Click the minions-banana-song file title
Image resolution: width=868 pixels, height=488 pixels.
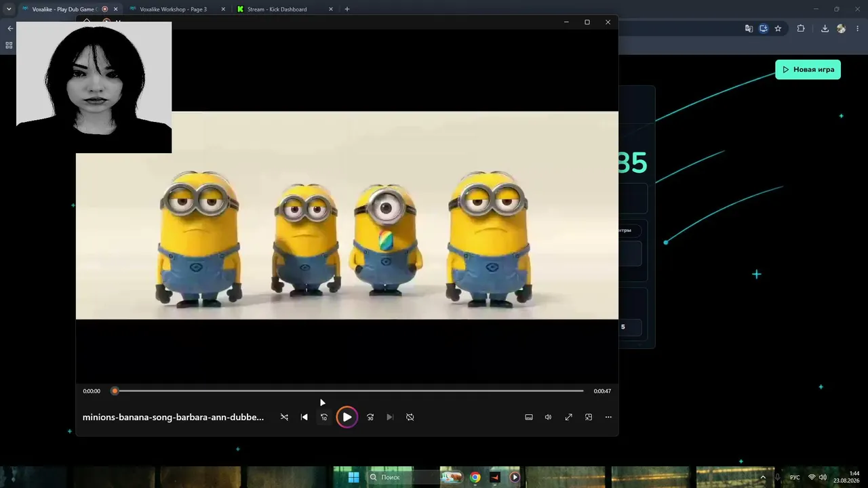click(173, 417)
